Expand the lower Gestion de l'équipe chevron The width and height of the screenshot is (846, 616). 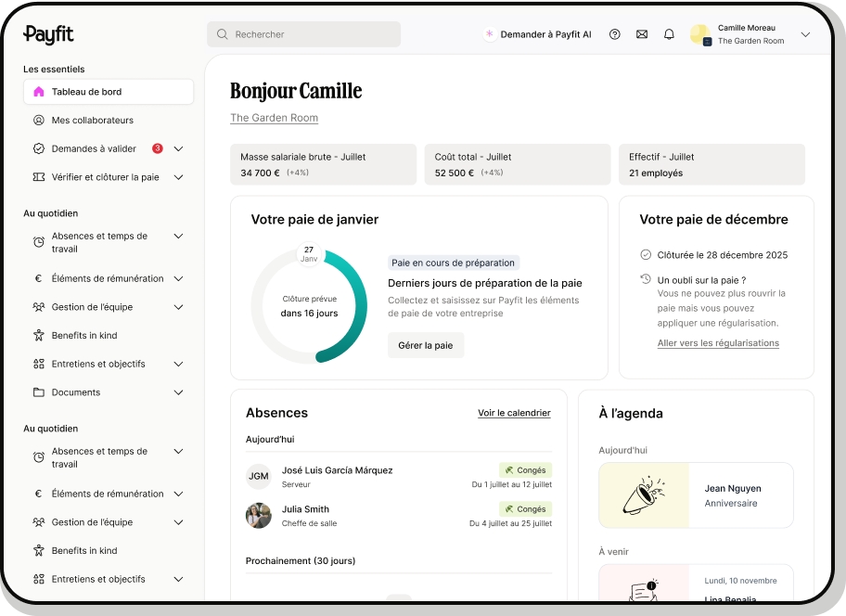click(x=179, y=522)
